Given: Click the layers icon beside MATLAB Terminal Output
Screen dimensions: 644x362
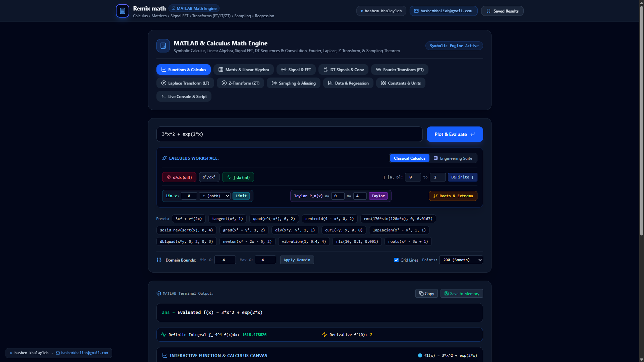Looking at the screenshot, I should (x=159, y=293).
